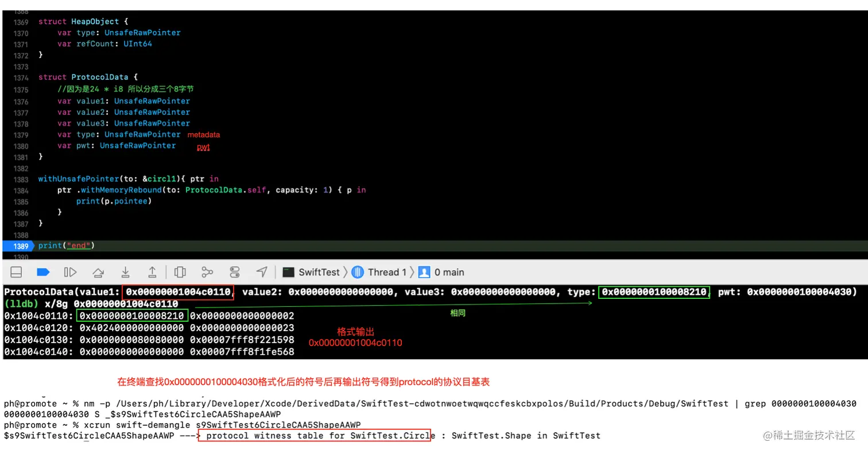868x454 pixels.
Task: Deactivate breakpoints with the blue tag icon
Action: 43,272
